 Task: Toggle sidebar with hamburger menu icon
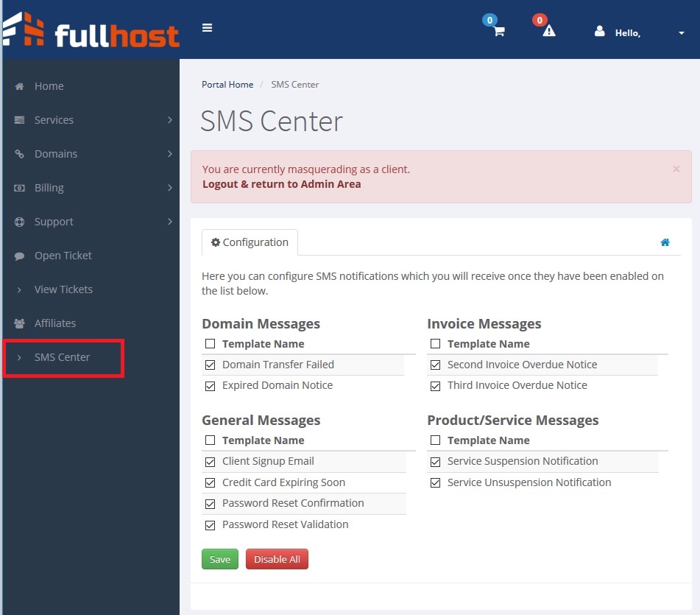point(208,28)
